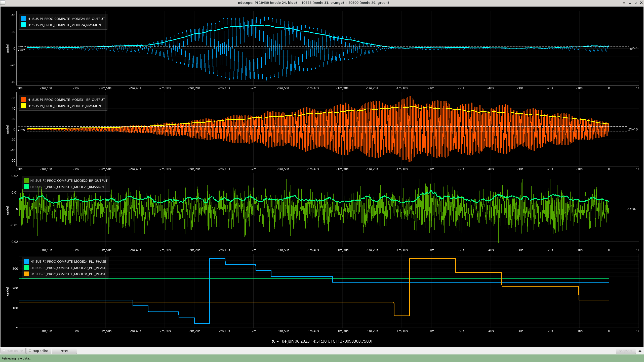Click the ΔY=10 cursor readout on the orange plot

633,129
